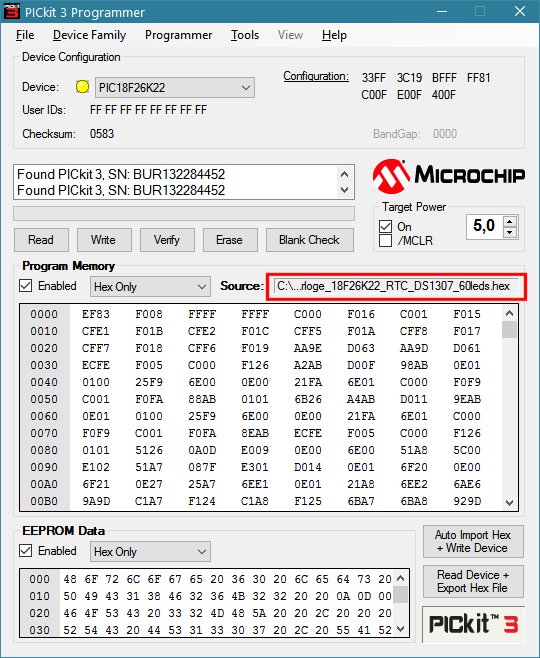Increase target voltage with up arrow
Image resolution: width=540 pixels, height=658 pixels.
(510, 221)
